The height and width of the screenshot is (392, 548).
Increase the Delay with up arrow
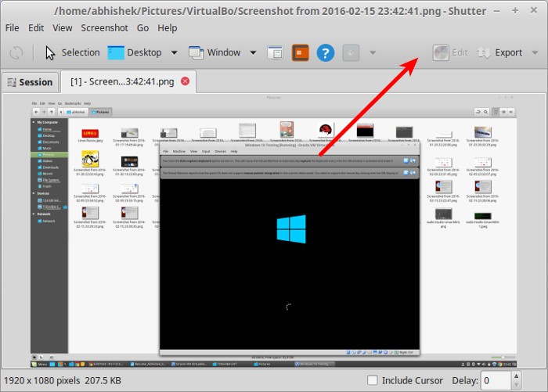pyautogui.click(x=516, y=376)
